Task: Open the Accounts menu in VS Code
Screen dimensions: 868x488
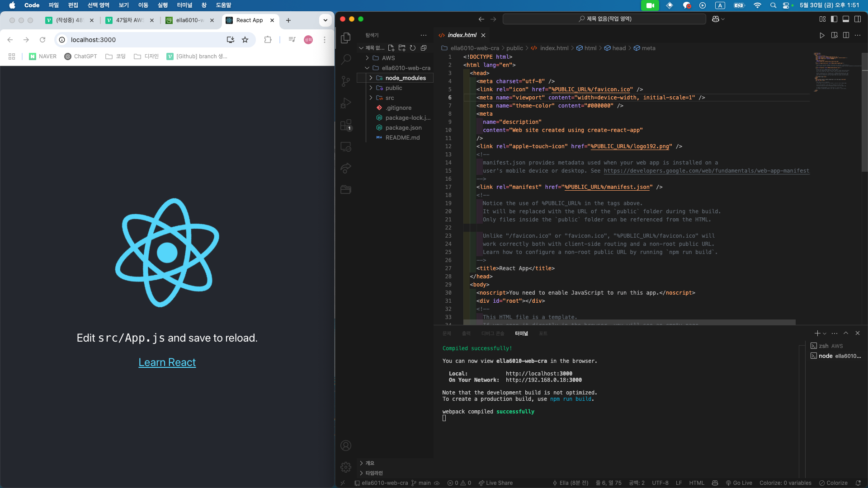Action: (x=346, y=446)
